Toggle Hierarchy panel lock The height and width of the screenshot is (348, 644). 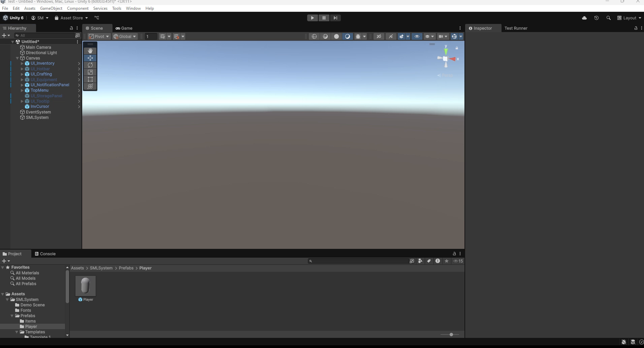tap(71, 28)
